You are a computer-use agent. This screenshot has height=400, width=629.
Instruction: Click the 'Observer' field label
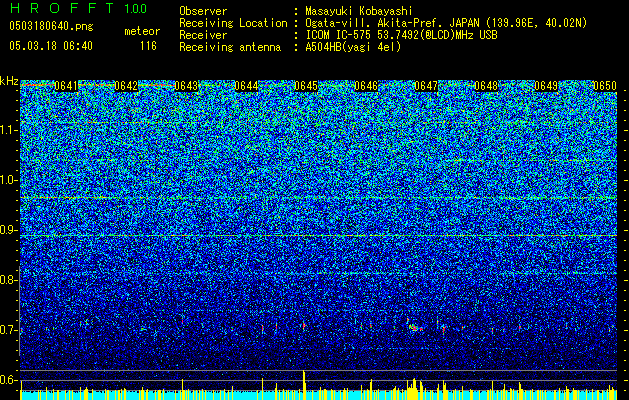(203, 11)
